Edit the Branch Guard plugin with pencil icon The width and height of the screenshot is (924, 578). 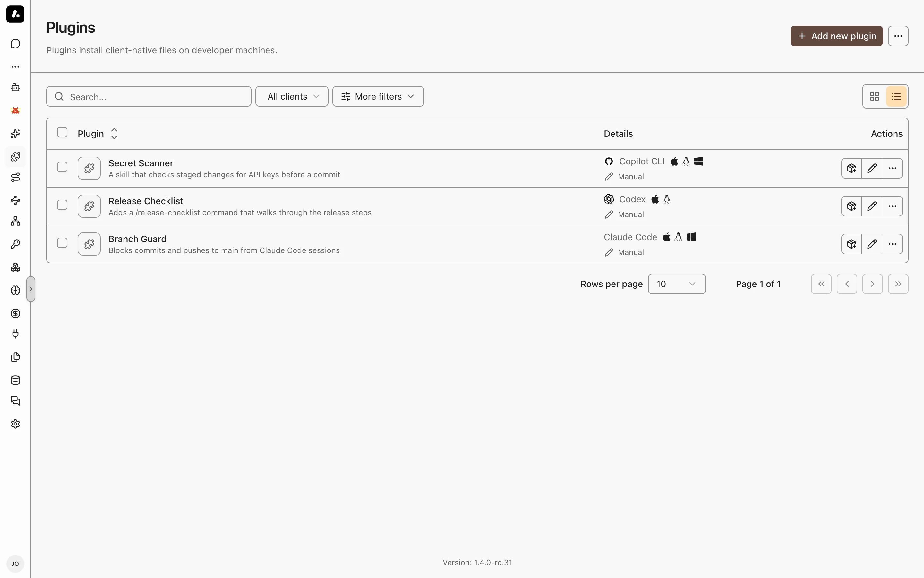[x=872, y=244]
